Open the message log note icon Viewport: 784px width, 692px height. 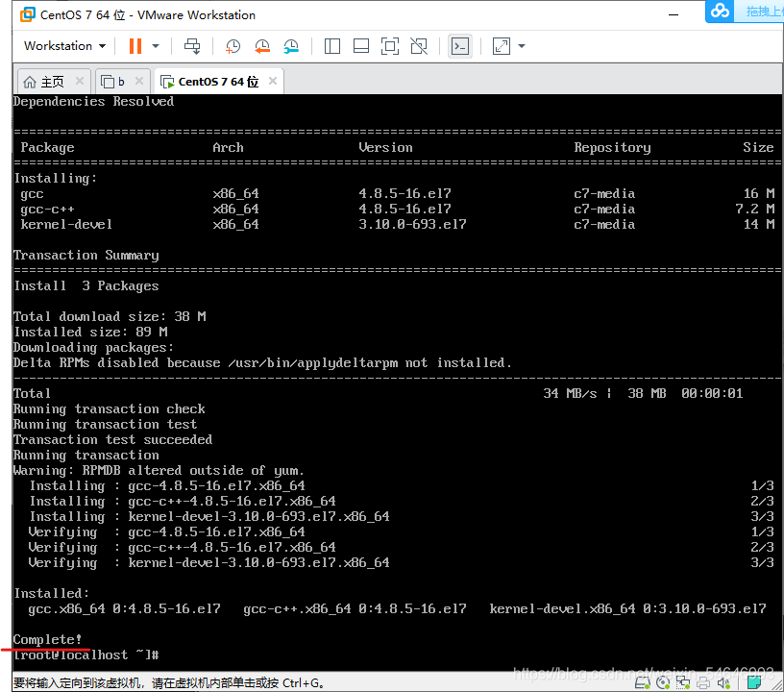point(754,682)
